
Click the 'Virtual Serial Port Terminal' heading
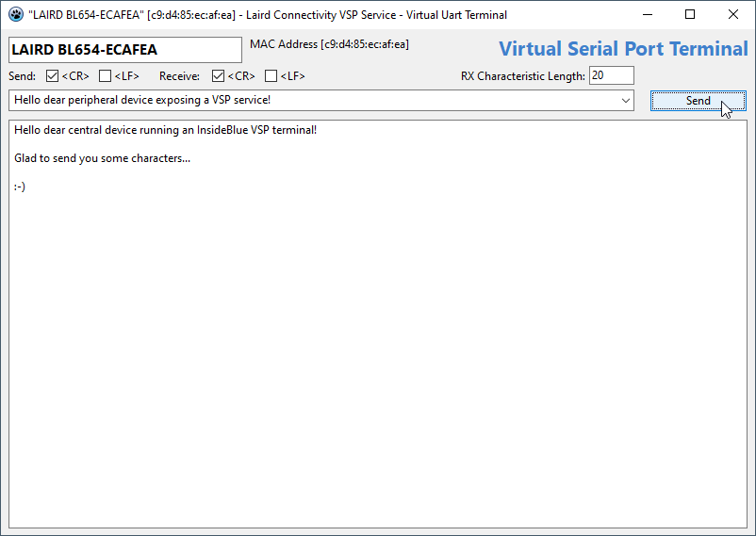pyautogui.click(x=623, y=49)
